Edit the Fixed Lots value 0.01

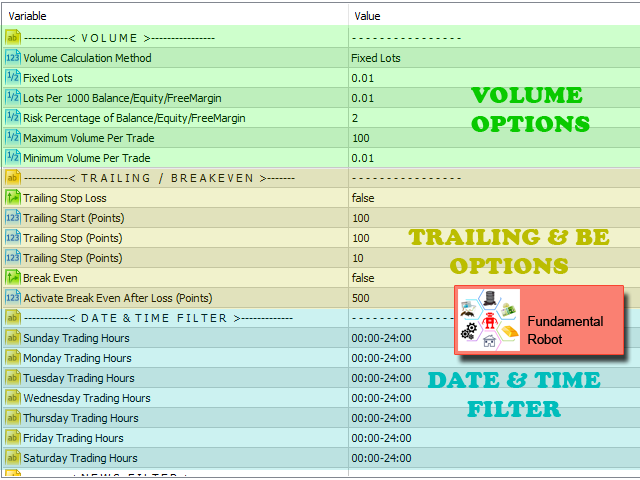tap(363, 78)
